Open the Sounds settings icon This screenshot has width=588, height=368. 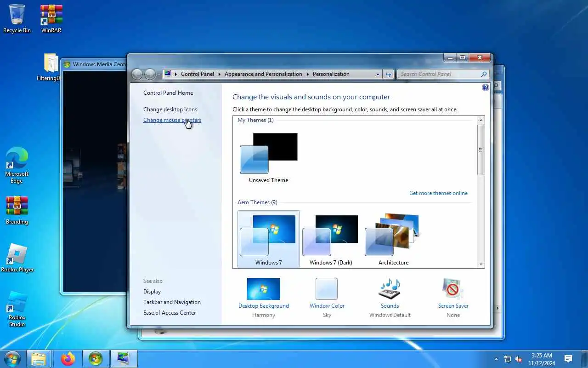click(390, 289)
